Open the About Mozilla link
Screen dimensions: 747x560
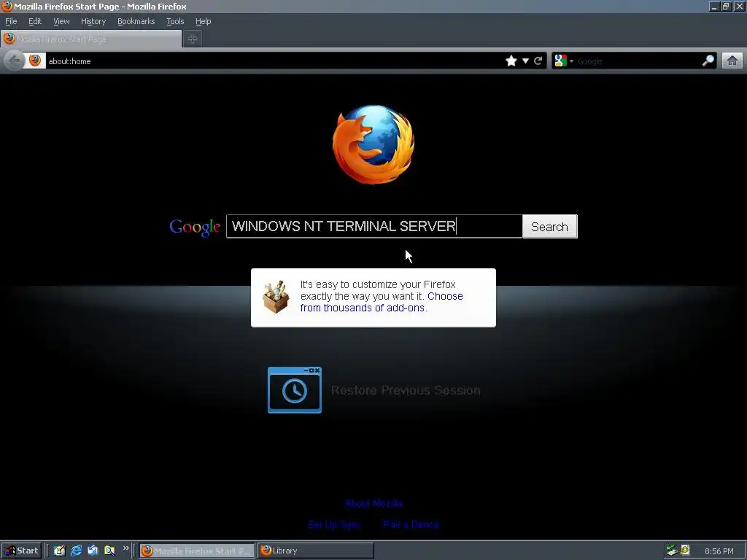(x=374, y=503)
